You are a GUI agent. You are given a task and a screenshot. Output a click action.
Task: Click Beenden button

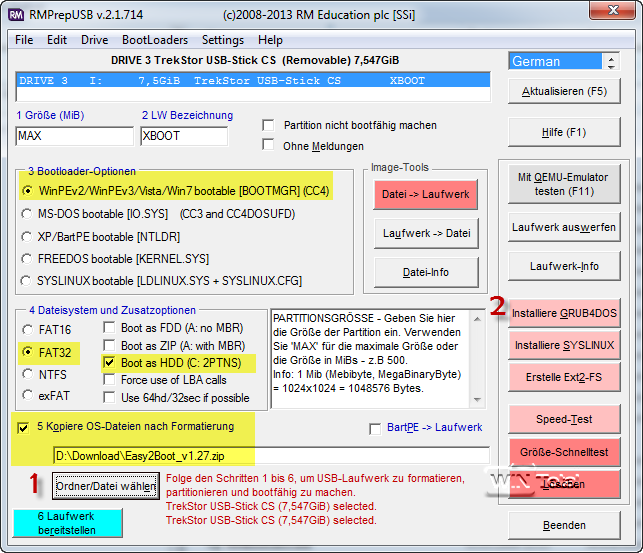564,525
